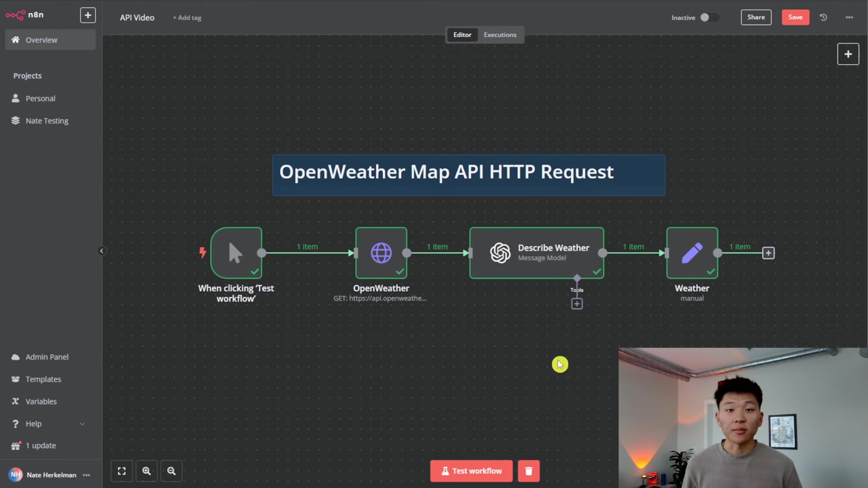Click the red delete trash button
The width and height of the screenshot is (868, 488).
pos(528,471)
